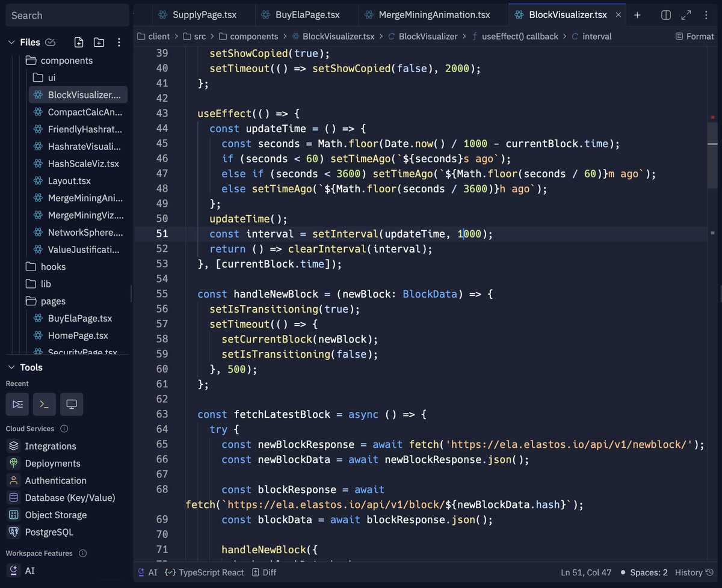Image resolution: width=722 pixels, height=588 pixels.
Task: Click the Search input field
Action: 67,15
